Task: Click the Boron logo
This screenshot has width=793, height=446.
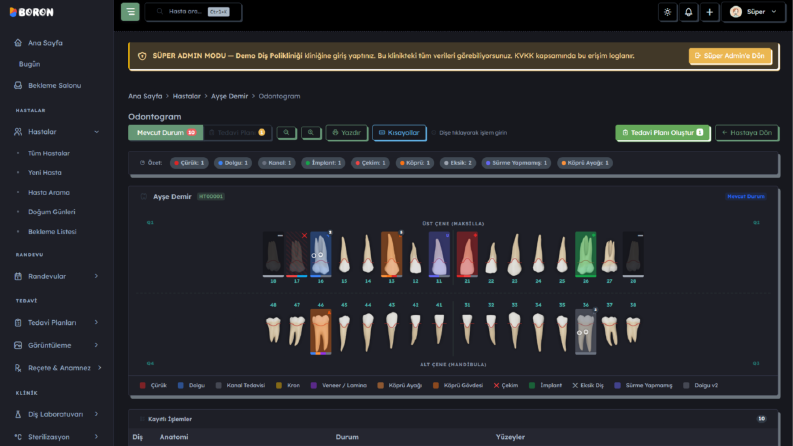Action: [x=31, y=12]
